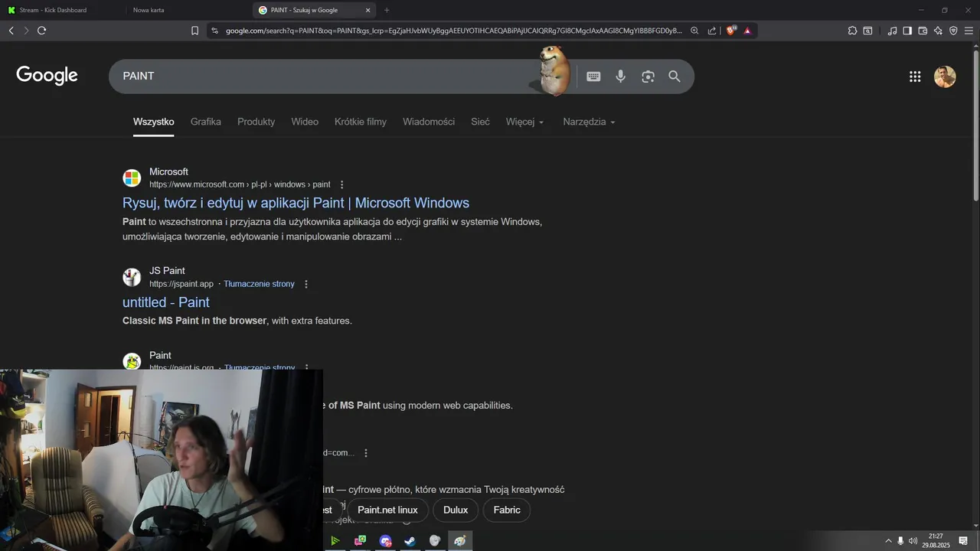Switch to the Sieć tab
Screen dimensions: 980x551
(x=480, y=122)
